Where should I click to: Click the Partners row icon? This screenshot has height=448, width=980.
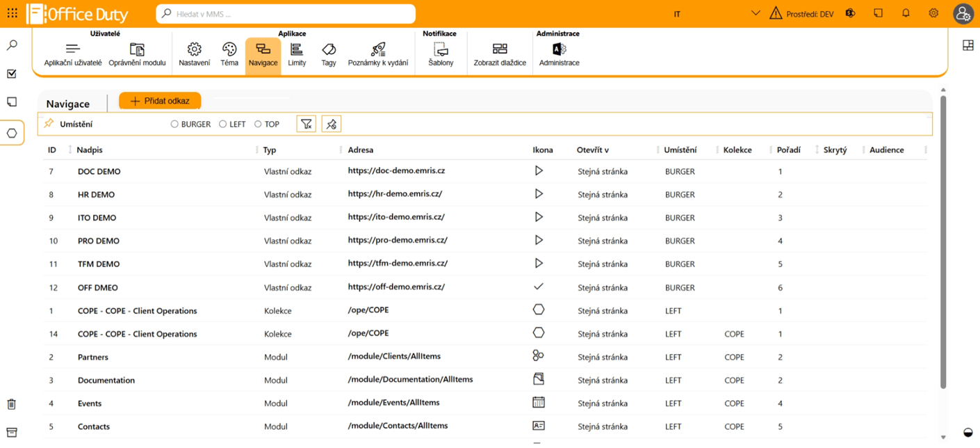coord(538,355)
